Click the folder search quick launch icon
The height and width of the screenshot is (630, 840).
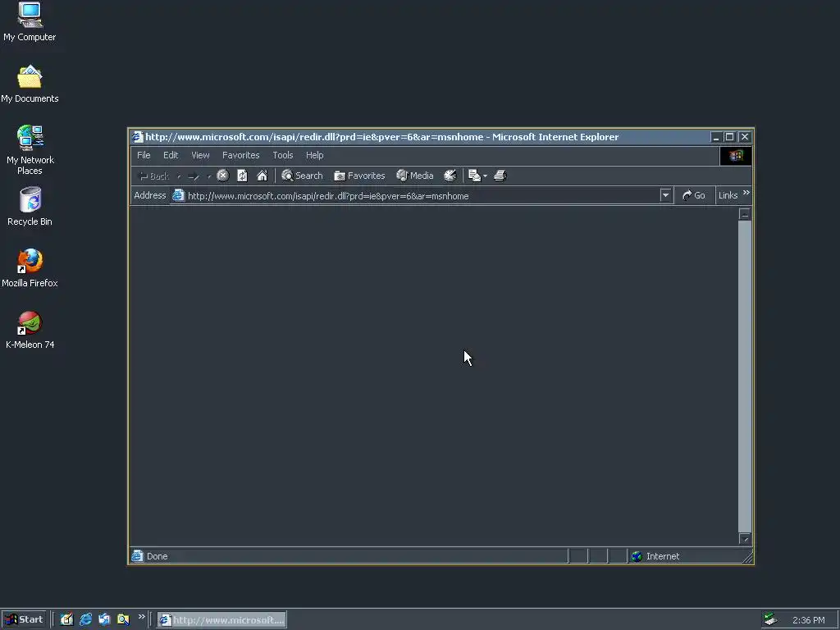123,619
